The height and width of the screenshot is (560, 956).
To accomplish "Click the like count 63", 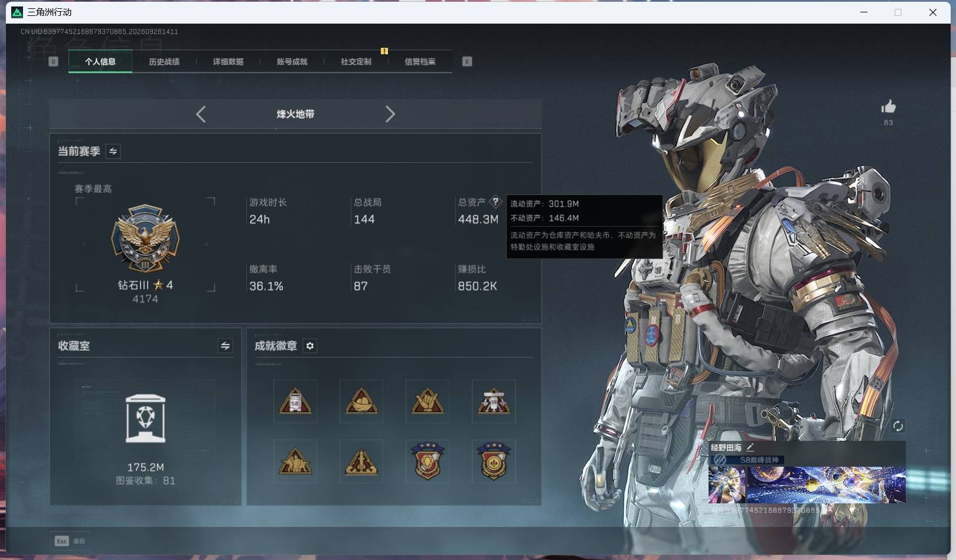I will pyautogui.click(x=888, y=123).
